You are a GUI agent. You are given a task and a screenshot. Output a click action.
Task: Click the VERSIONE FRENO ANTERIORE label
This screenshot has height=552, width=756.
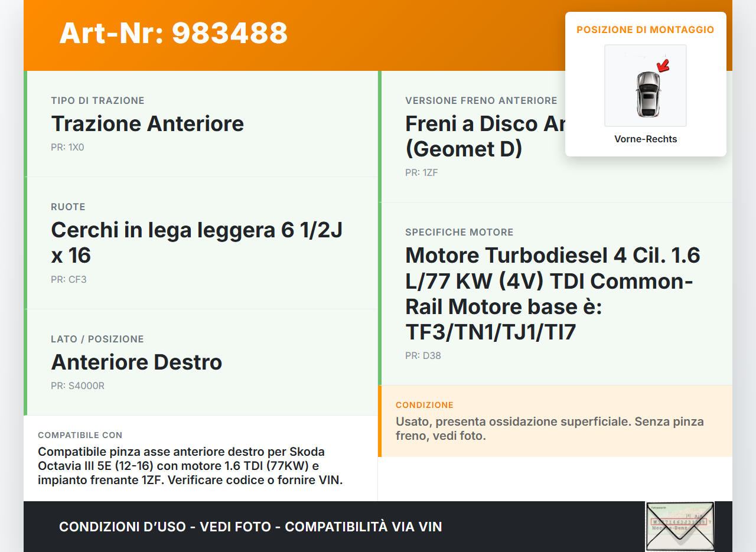coord(481,101)
